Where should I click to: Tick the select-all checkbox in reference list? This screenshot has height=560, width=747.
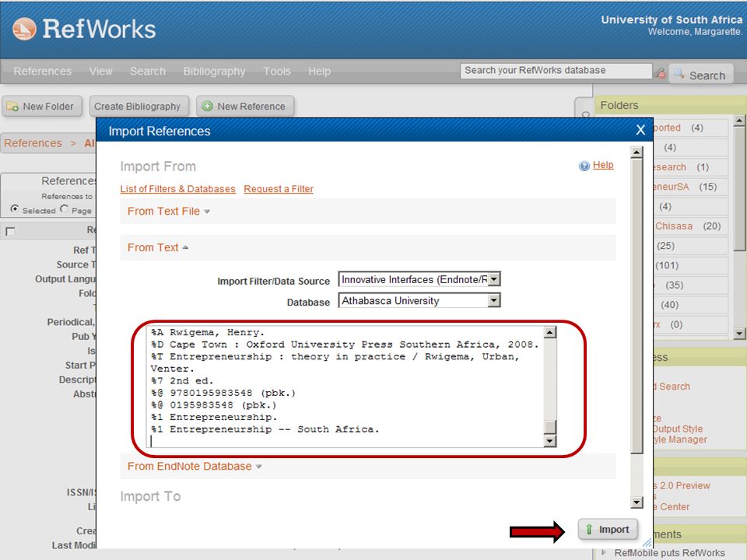pyautogui.click(x=10, y=232)
